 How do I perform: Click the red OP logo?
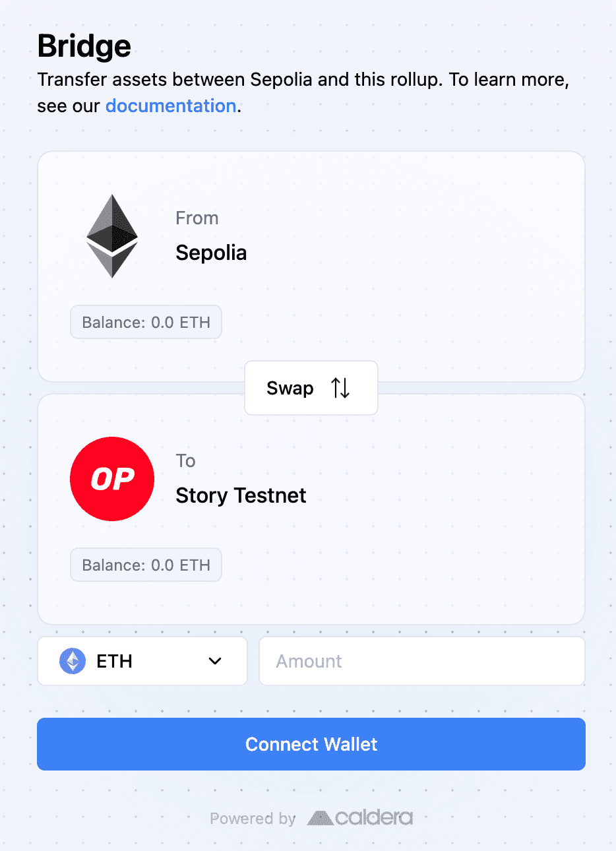click(x=112, y=479)
